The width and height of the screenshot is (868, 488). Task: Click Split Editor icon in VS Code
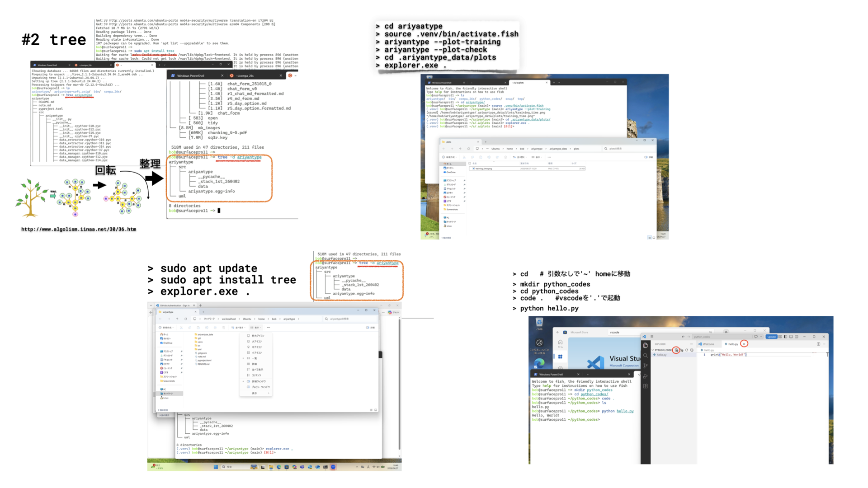tap(818, 344)
